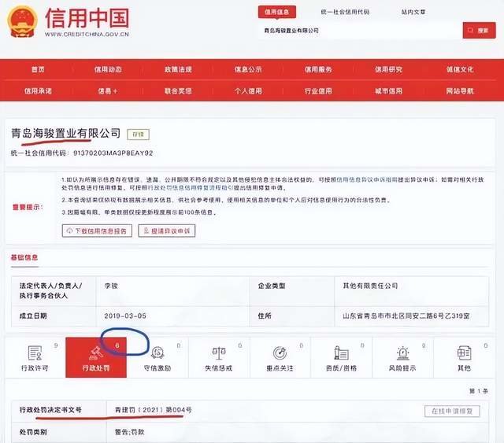Open the 网站导航 navigation item
The width and height of the screenshot is (504, 443).
(x=460, y=91)
